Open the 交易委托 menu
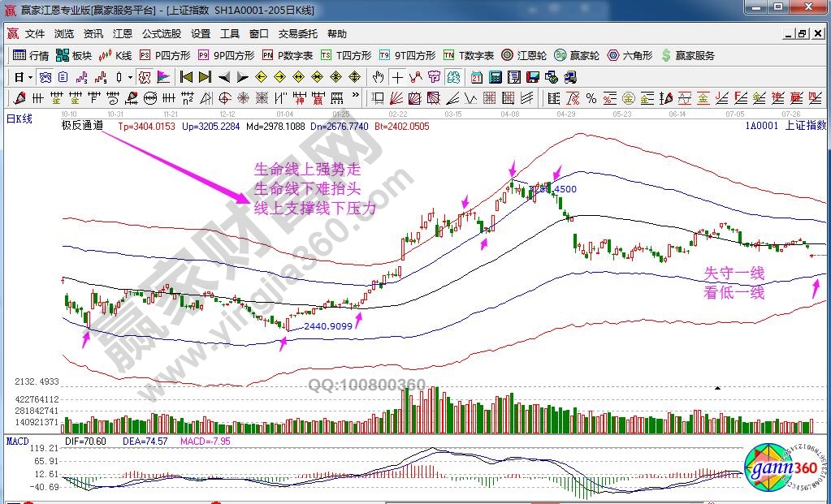831x504 pixels. pos(298,34)
